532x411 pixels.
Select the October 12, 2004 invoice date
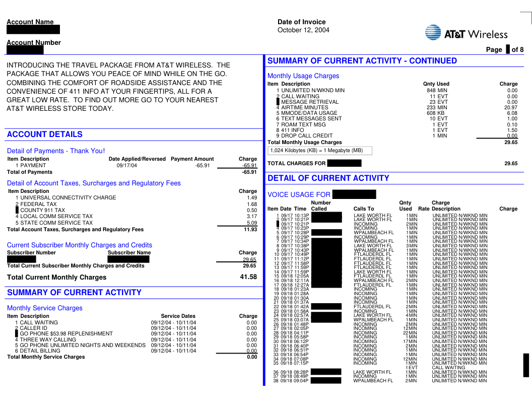(303, 30)
